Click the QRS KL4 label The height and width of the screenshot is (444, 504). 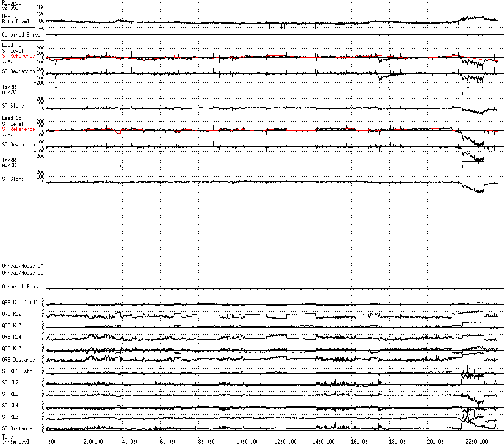11,337
